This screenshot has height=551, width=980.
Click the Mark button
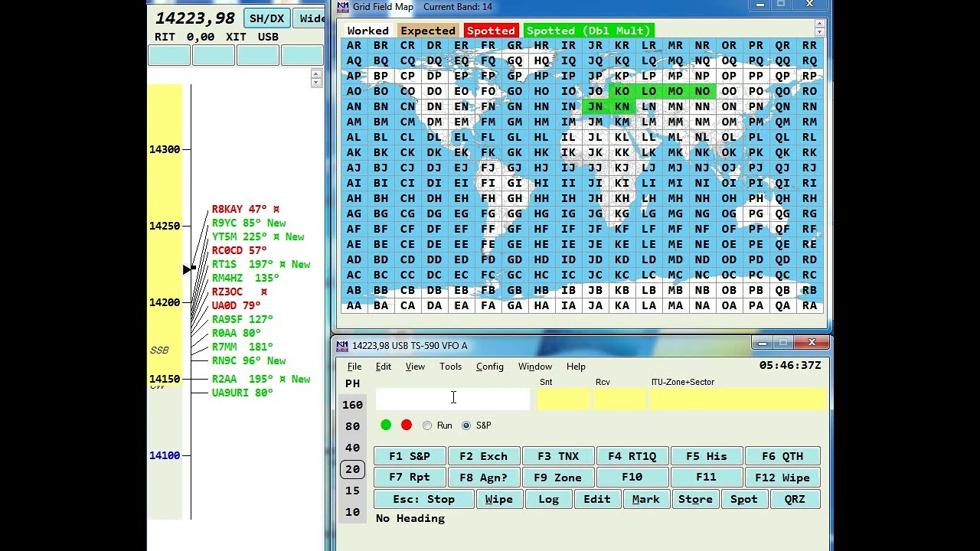coord(645,499)
